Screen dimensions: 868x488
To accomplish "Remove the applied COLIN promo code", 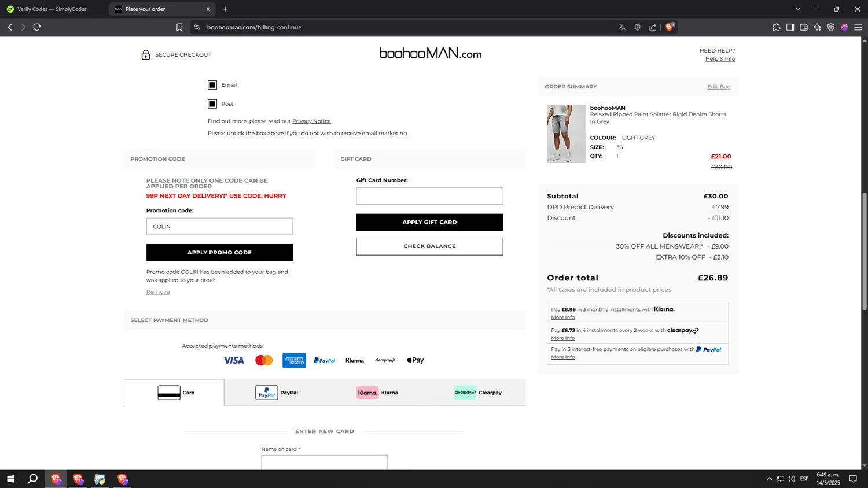I will (158, 292).
